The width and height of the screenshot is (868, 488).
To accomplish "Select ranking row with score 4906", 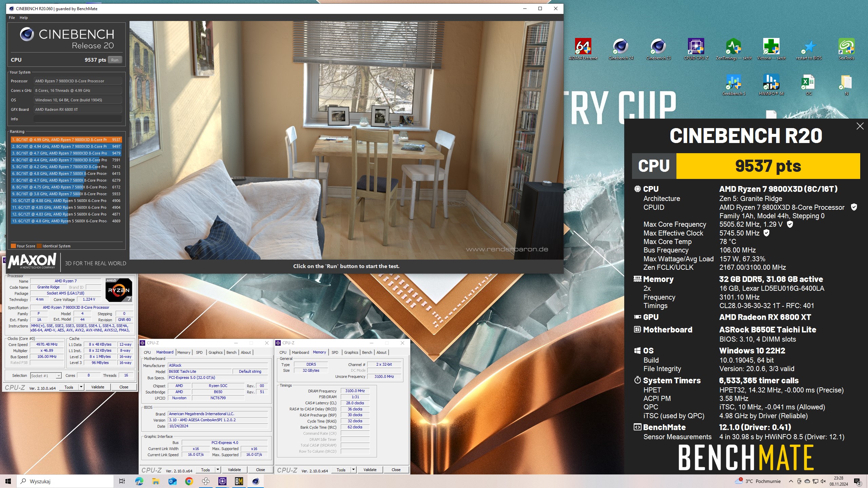I will click(x=66, y=201).
